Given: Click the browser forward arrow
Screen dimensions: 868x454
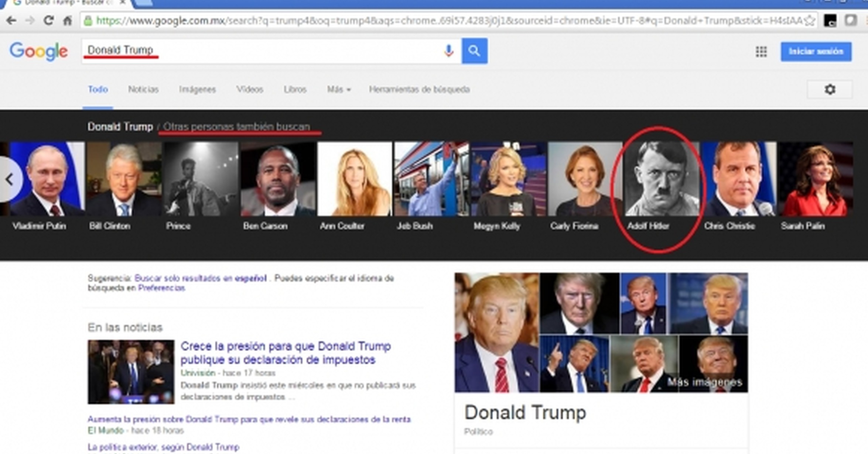Looking at the screenshot, I should point(30,20).
